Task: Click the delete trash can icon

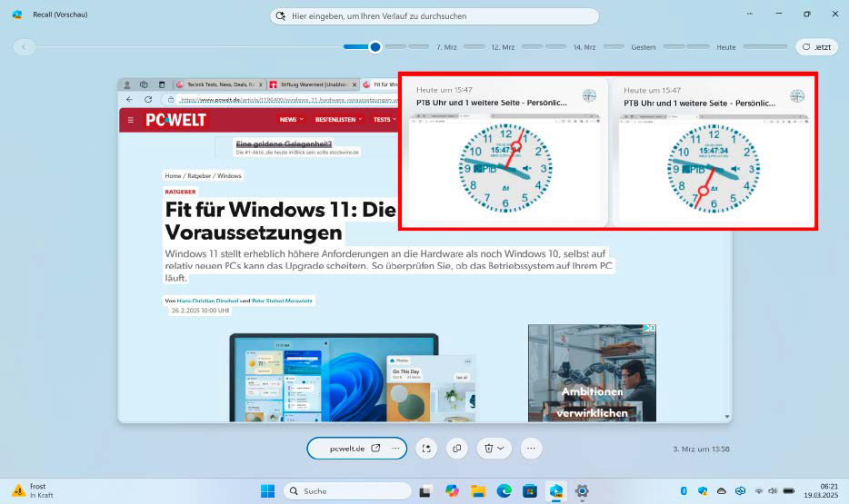Action: point(489,449)
